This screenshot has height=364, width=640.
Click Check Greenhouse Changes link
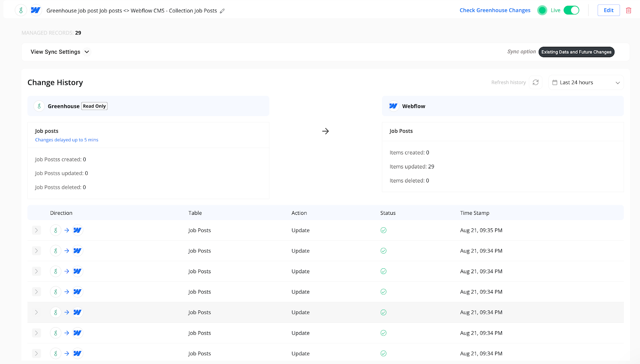pos(495,10)
